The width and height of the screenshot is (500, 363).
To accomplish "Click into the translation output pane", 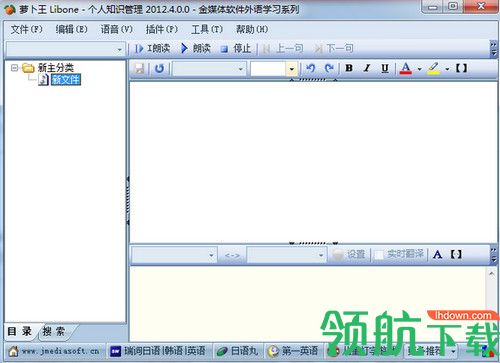I will 307,303.
